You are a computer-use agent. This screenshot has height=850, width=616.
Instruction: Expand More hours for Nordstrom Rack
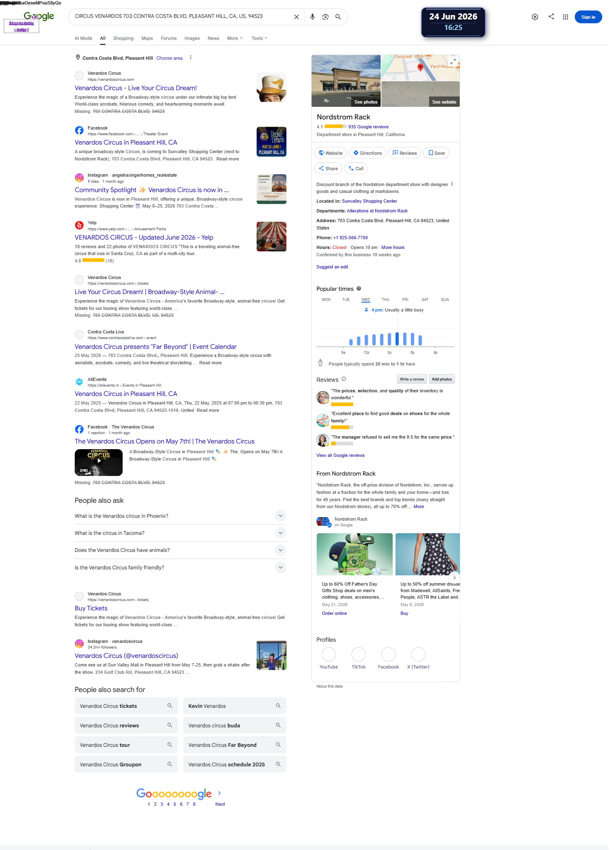coord(393,247)
